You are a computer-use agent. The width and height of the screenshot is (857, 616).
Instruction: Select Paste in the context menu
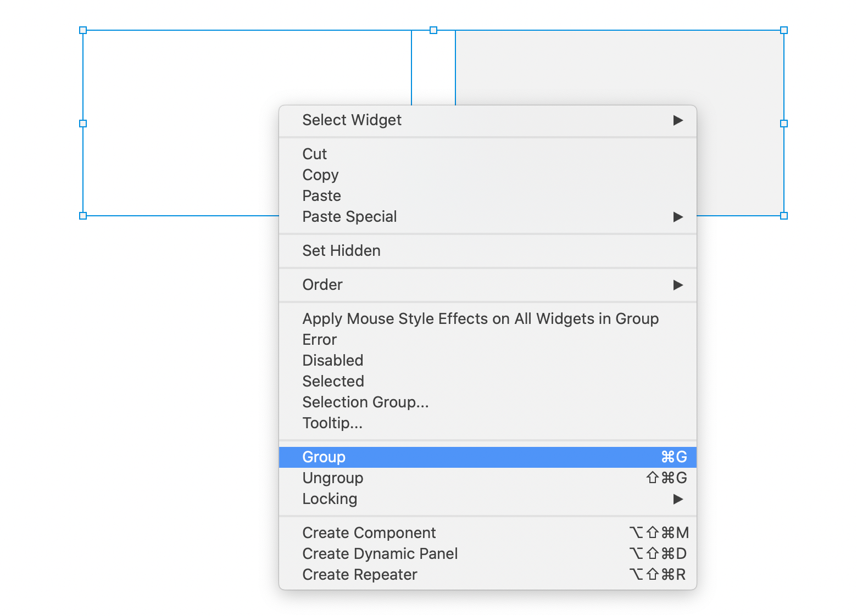(488, 196)
